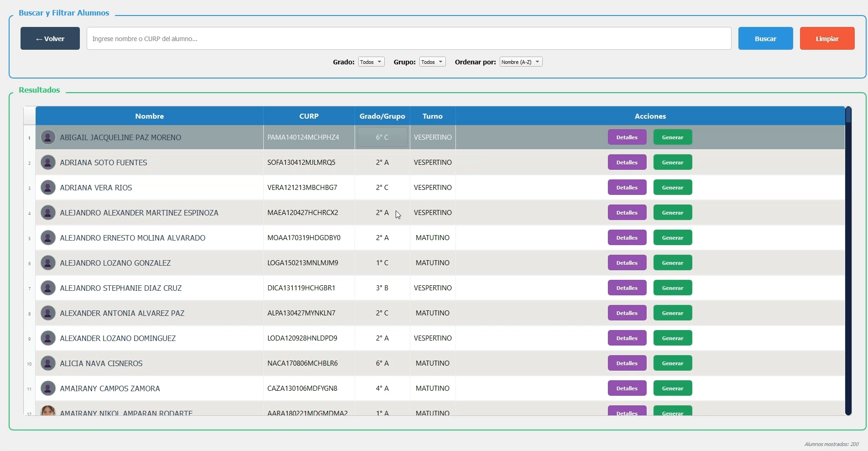Open the Grado filter dropdown
Viewport: 868px width, 451px height.
tap(371, 62)
